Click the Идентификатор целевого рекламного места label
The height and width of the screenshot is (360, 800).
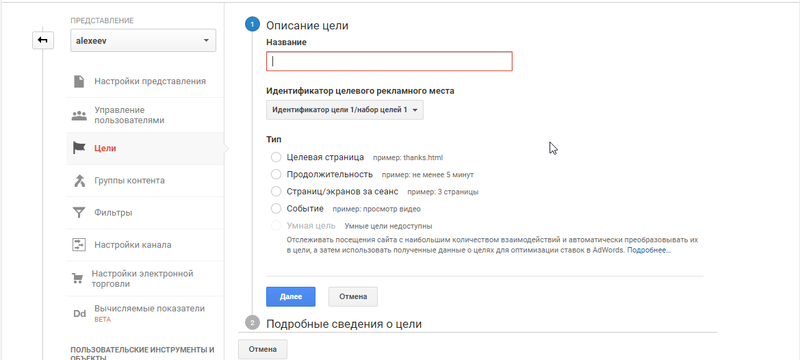point(360,91)
